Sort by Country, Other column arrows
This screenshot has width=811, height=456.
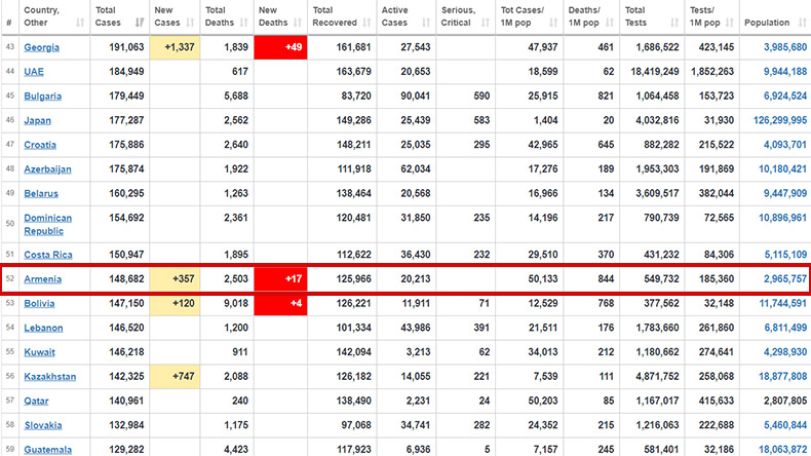tap(80, 22)
